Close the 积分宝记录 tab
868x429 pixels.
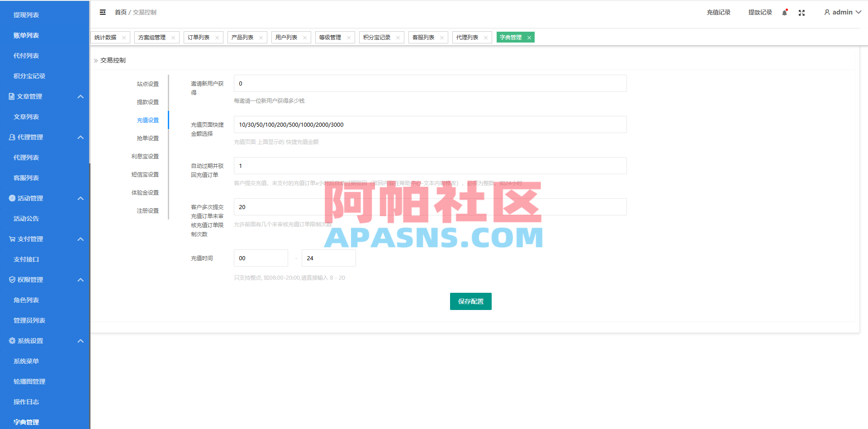[x=398, y=38]
